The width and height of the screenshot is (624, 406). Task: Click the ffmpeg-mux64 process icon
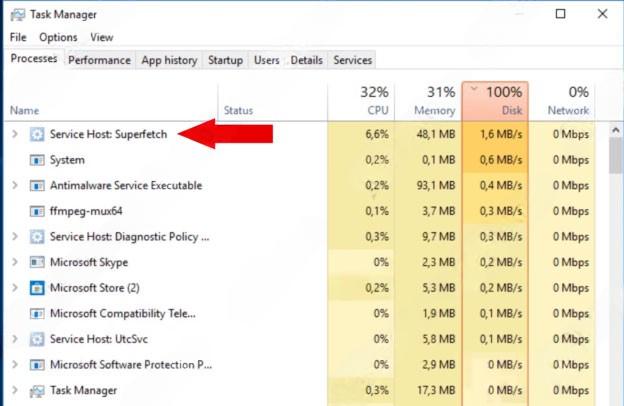tap(37, 211)
